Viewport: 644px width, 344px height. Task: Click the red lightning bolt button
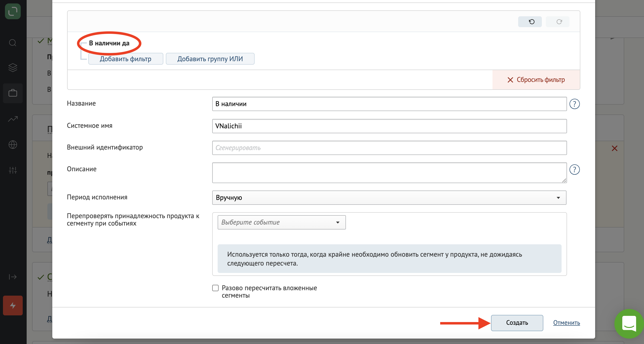pos(13,306)
